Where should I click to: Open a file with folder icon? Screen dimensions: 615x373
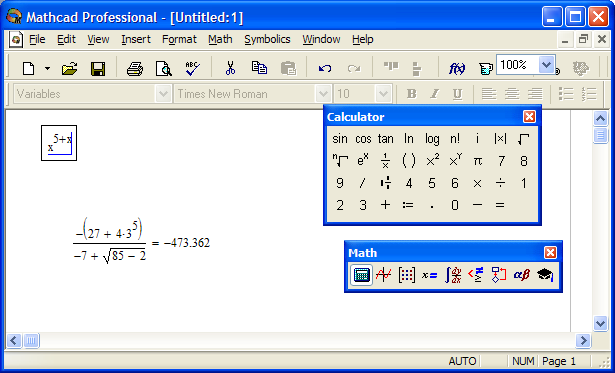[x=69, y=69]
